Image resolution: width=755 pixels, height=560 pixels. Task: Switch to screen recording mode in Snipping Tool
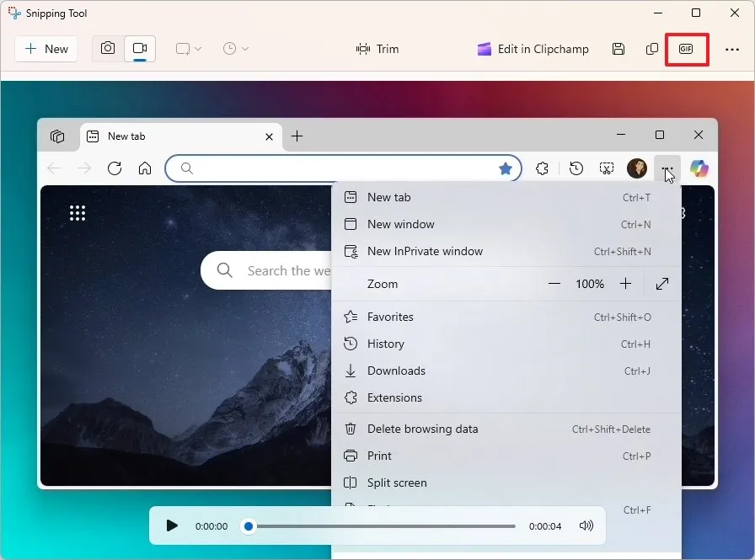(x=140, y=49)
